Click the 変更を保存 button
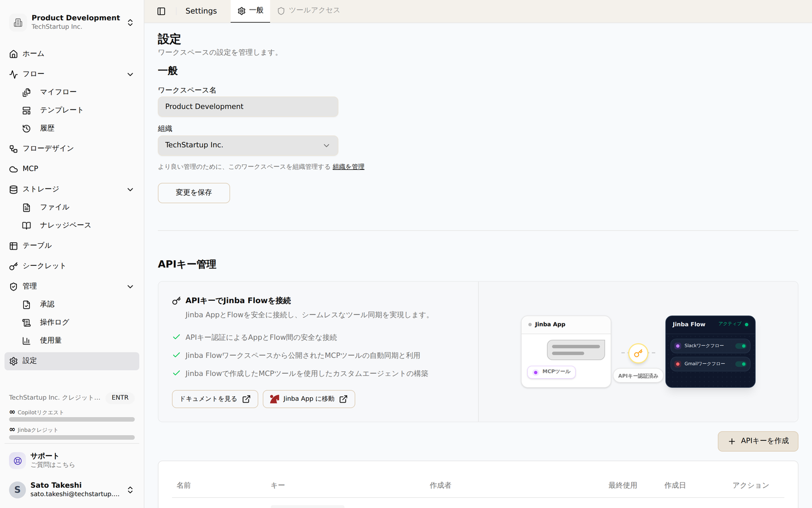 click(194, 193)
